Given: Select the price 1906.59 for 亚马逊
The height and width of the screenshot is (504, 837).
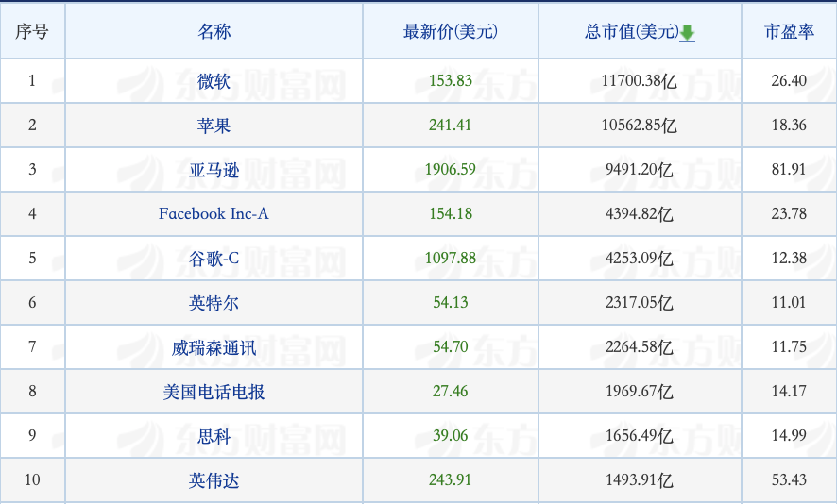Looking at the screenshot, I should point(451,169).
